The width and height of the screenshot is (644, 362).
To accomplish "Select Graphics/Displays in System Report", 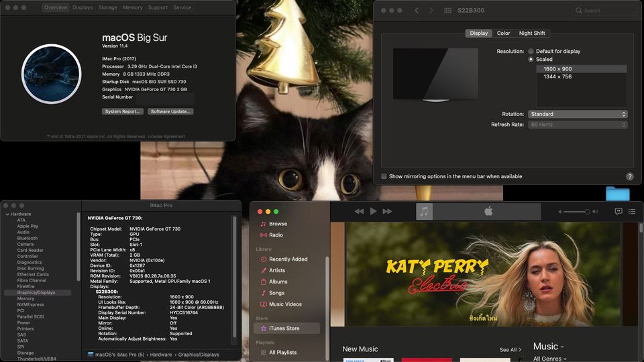I will pos(38,293).
